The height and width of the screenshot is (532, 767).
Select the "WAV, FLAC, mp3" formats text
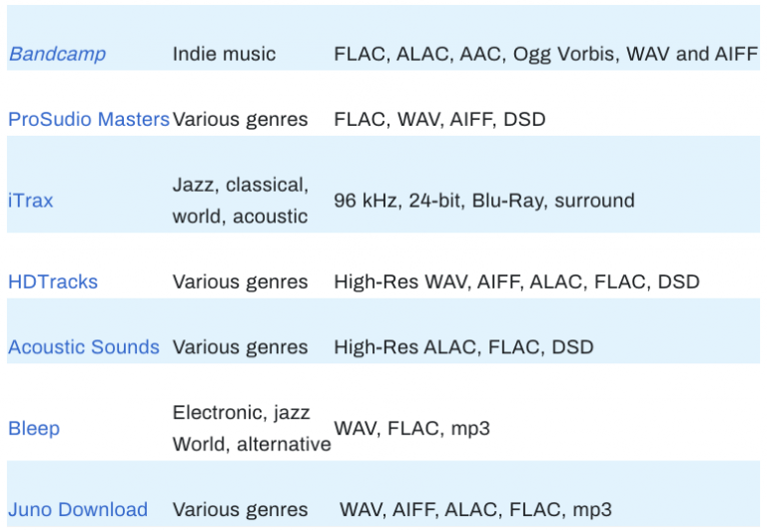pyautogui.click(x=411, y=428)
